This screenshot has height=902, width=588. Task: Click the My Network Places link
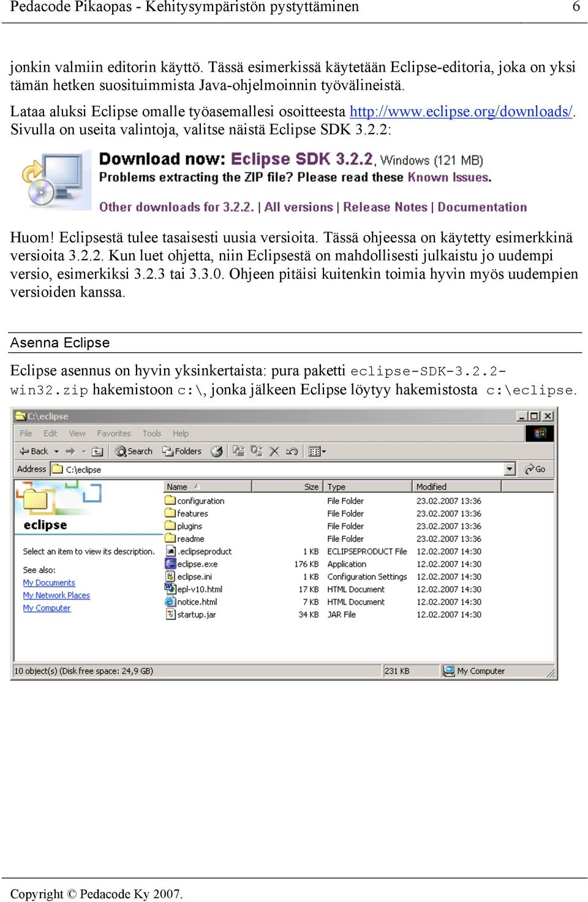point(56,595)
